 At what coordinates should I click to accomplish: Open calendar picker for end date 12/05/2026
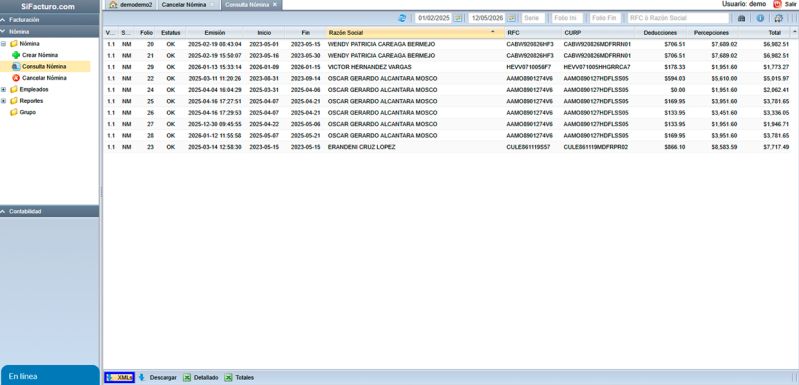pos(512,18)
